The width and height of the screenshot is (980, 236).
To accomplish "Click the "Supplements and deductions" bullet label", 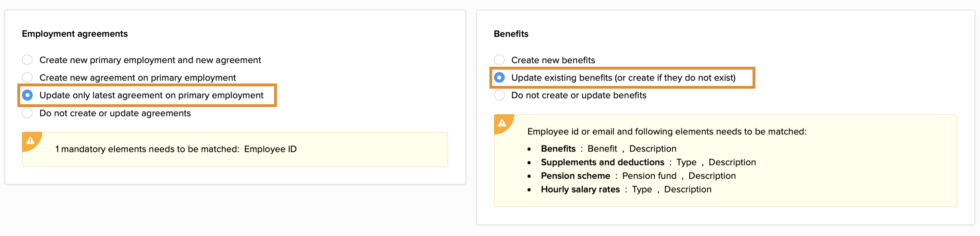I will [x=602, y=162].
